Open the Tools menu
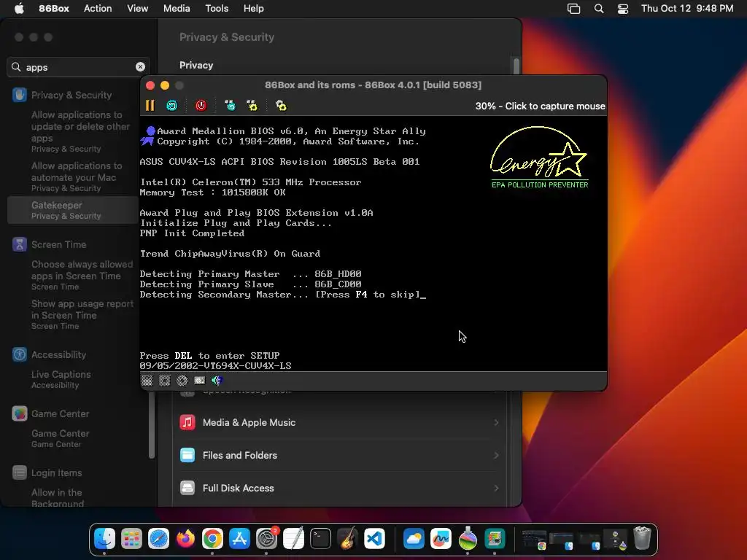This screenshot has width=747, height=560. tap(217, 8)
